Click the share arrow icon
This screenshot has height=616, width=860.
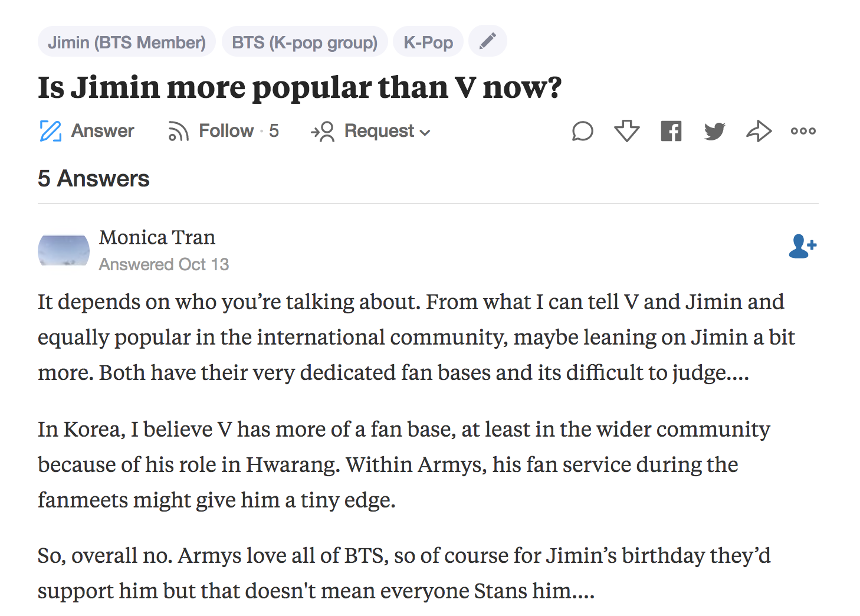coord(759,131)
